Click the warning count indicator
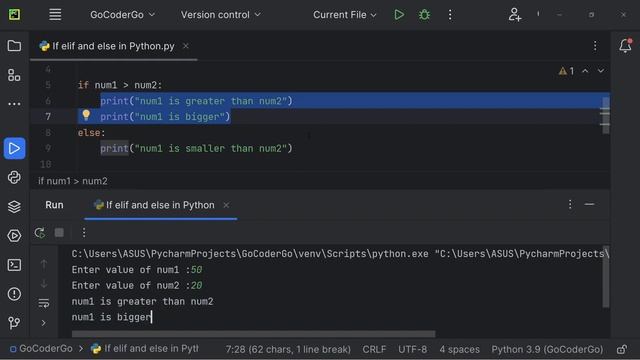This screenshot has height=360, width=640. (567, 71)
